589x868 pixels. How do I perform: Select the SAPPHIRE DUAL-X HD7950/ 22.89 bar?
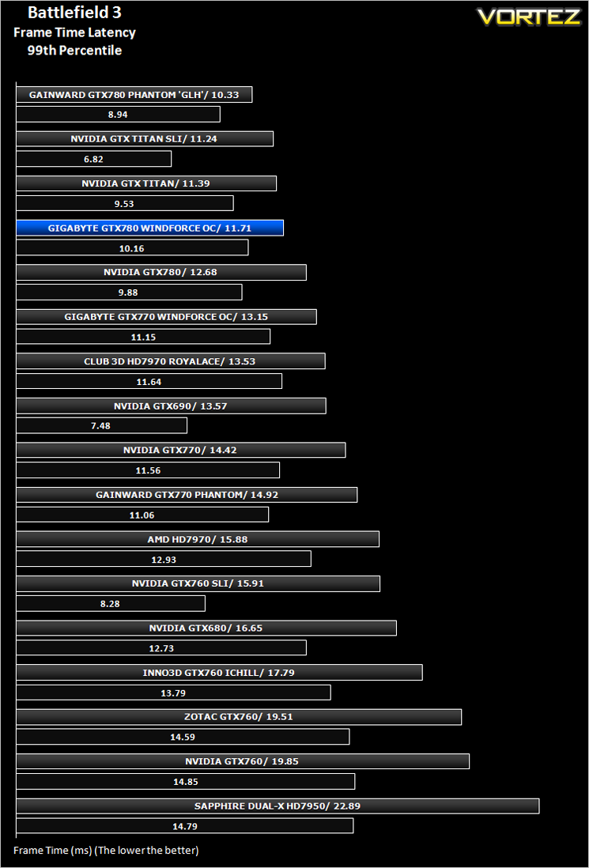coord(278,806)
